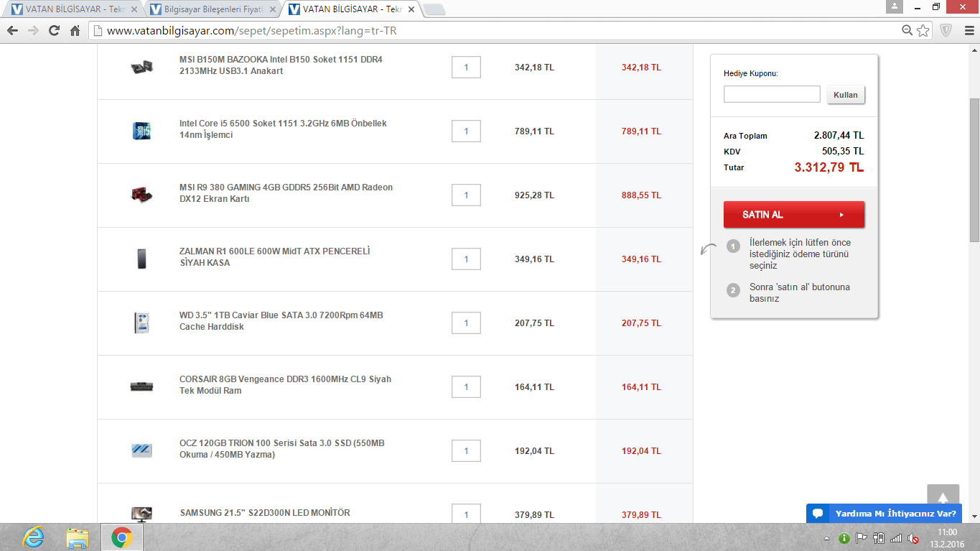Click the browser forward arrow
Screen dimensions: 980x551
point(33,31)
